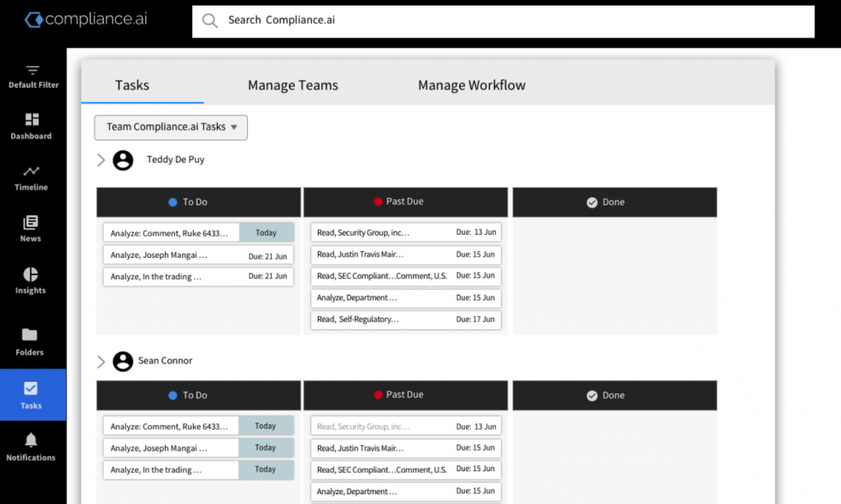Click Sean Connor's name label
Screen dimensions: 841x504
[165, 361]
